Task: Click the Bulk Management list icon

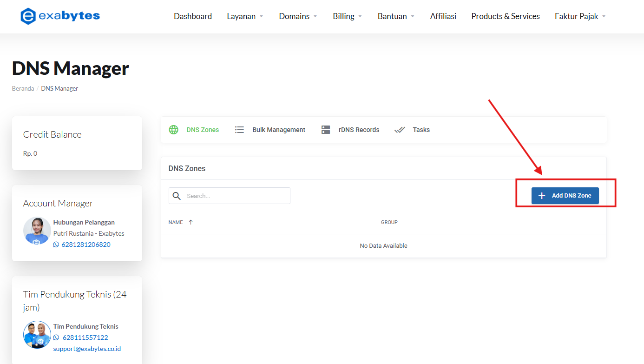Action: (239, 130)
